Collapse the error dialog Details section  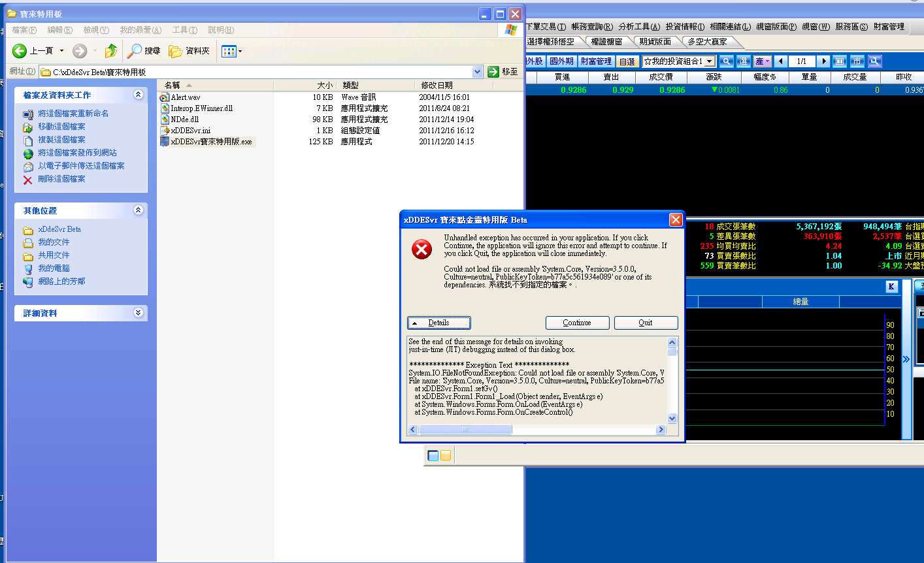tap(438, 323)
